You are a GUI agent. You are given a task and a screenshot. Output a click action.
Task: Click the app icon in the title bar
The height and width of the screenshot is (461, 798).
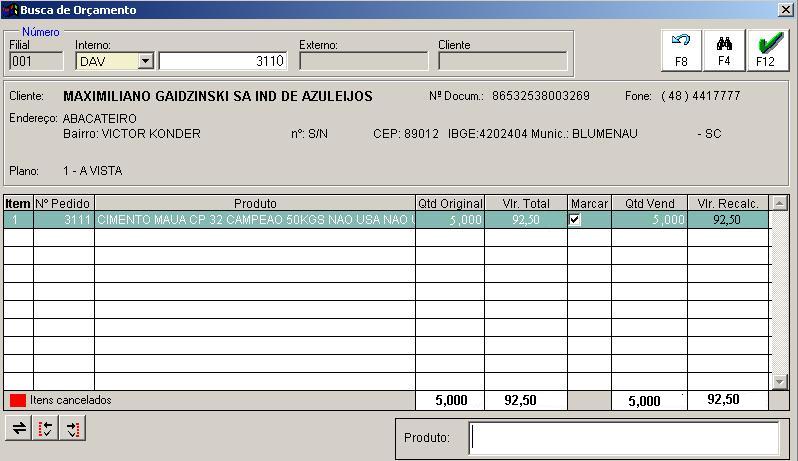[x=12, y=10]
